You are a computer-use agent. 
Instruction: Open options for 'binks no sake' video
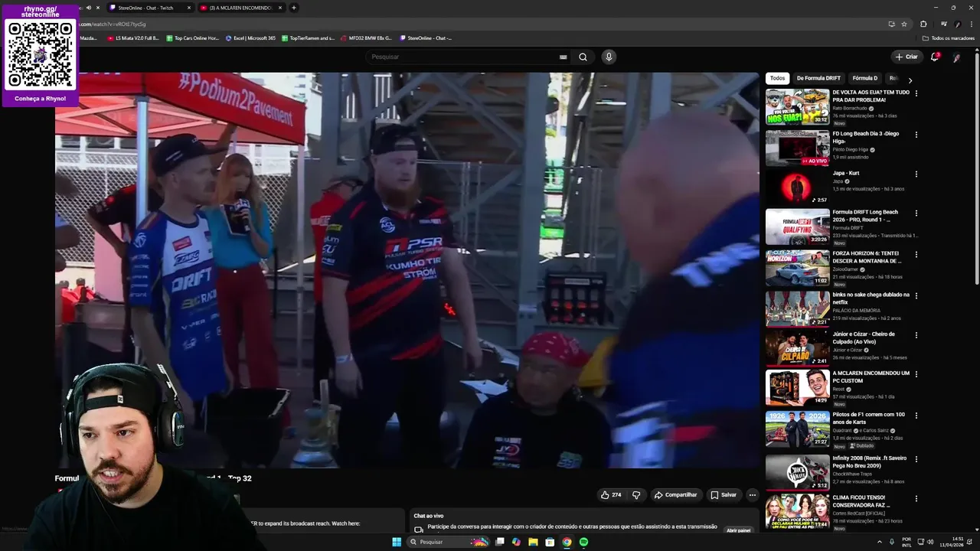[x=916, y=295]
